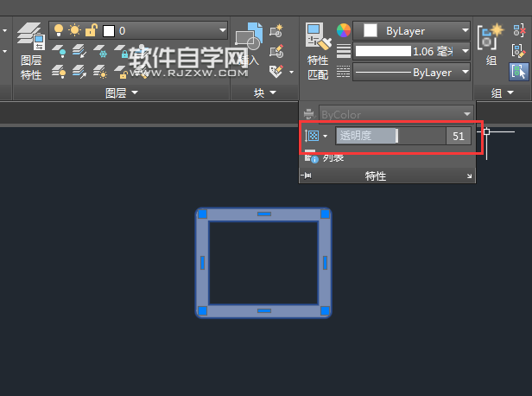
Task: Click the List (列表) properties icon
Action: (x=311, y=156)
